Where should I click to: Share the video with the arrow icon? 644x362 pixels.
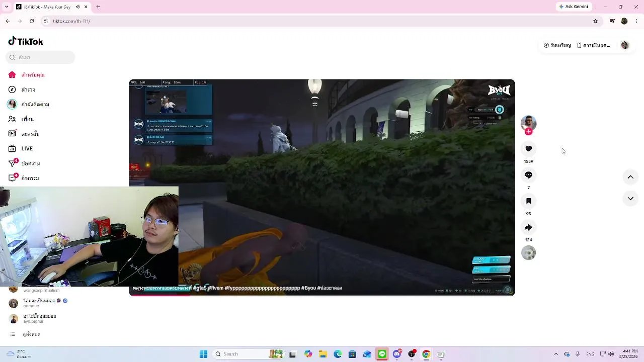pos(528,227)
